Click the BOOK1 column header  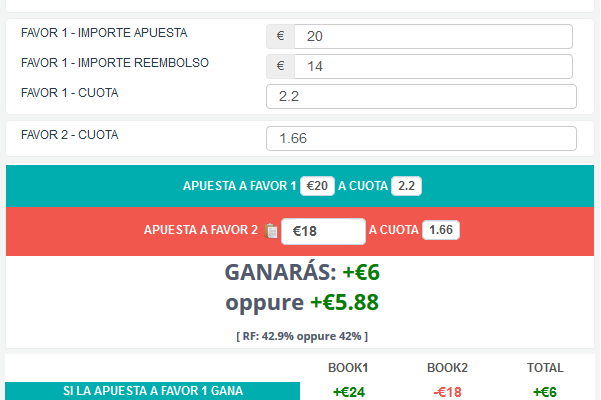[x=348, y=368]
